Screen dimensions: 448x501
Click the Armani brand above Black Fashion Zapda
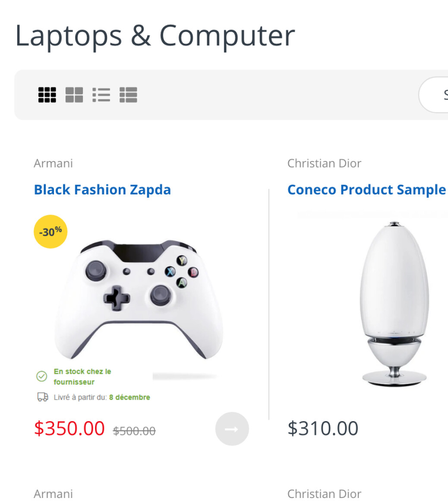(53, 163)
